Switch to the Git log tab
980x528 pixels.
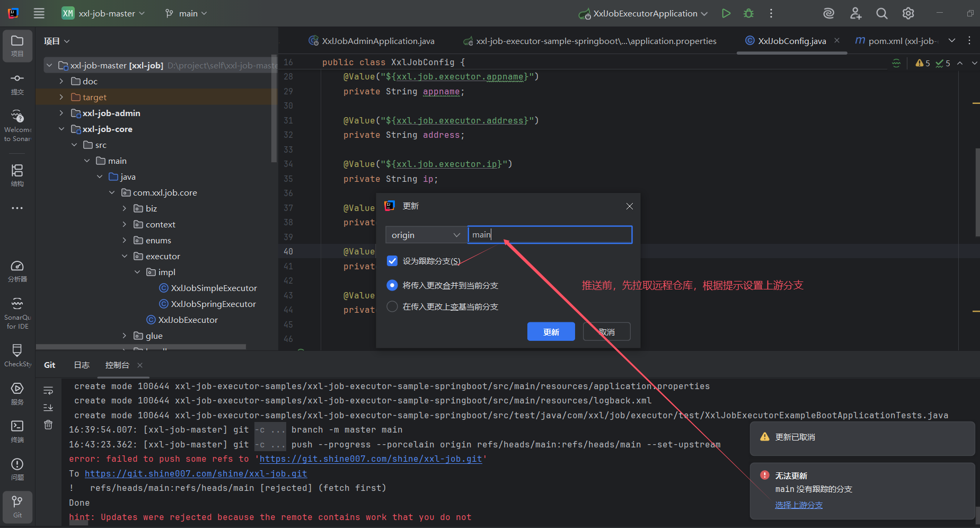(82, 365)
